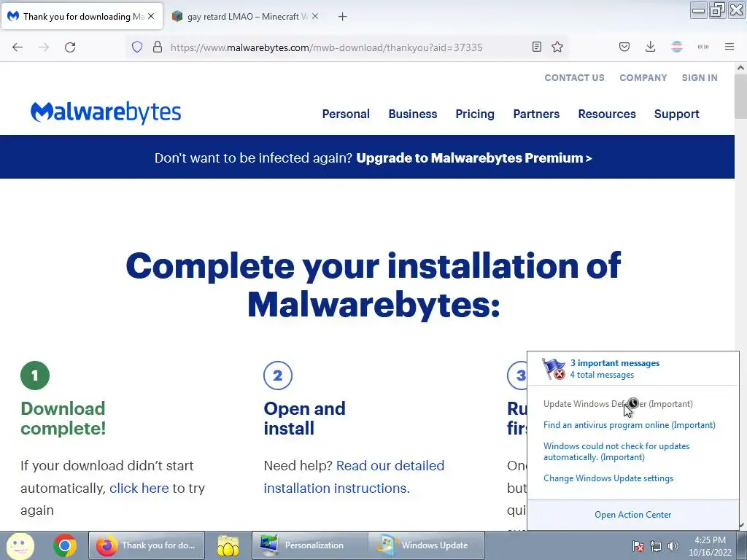Click the striped flag extension icon
The height and width of the screenshot is (560, 747).
click(676, 47)
